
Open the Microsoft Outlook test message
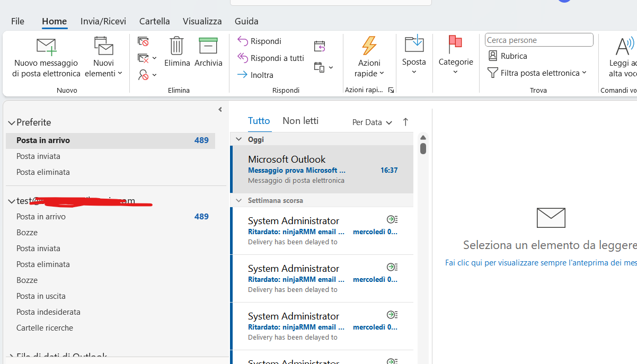tap(322, 170)
